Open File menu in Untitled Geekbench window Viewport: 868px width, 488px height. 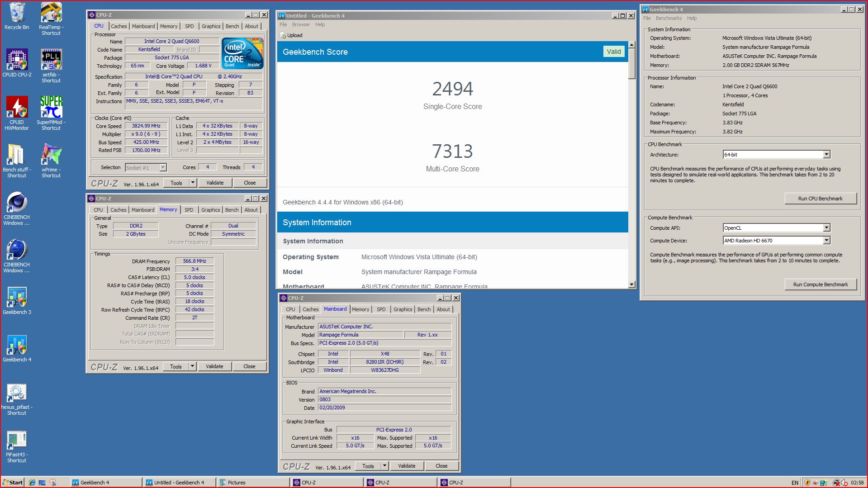[x=283, y=24]
